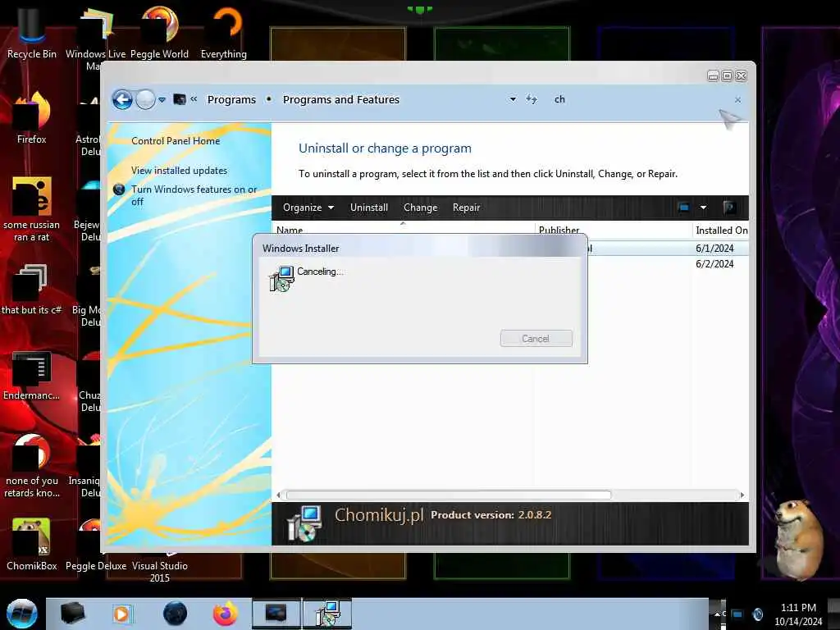Image resolution: width=840 pixels, height=630 pixels.
Task: Open the Endermanc... desktop icon
Action: pyautogui.click(x=32, y=375)
